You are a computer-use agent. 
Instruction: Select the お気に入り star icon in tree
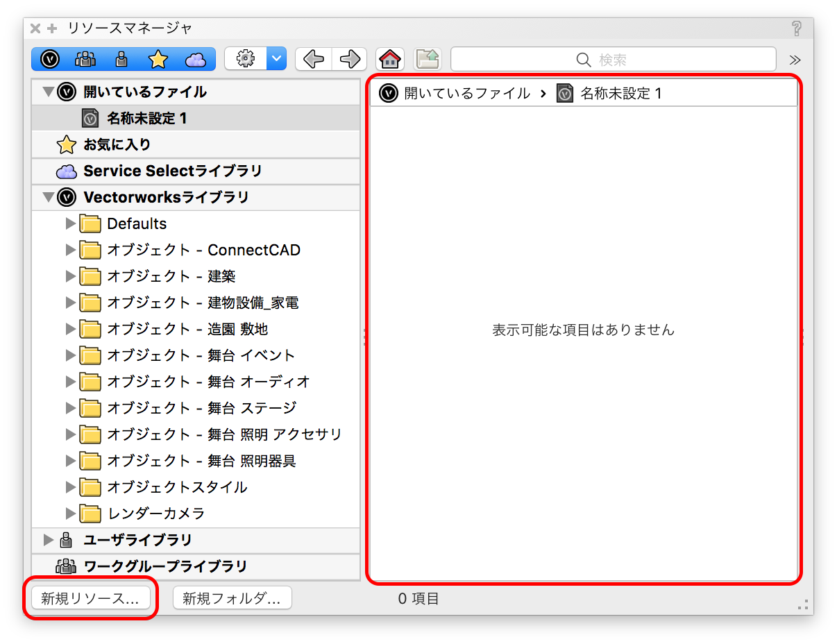pos(67,144)
